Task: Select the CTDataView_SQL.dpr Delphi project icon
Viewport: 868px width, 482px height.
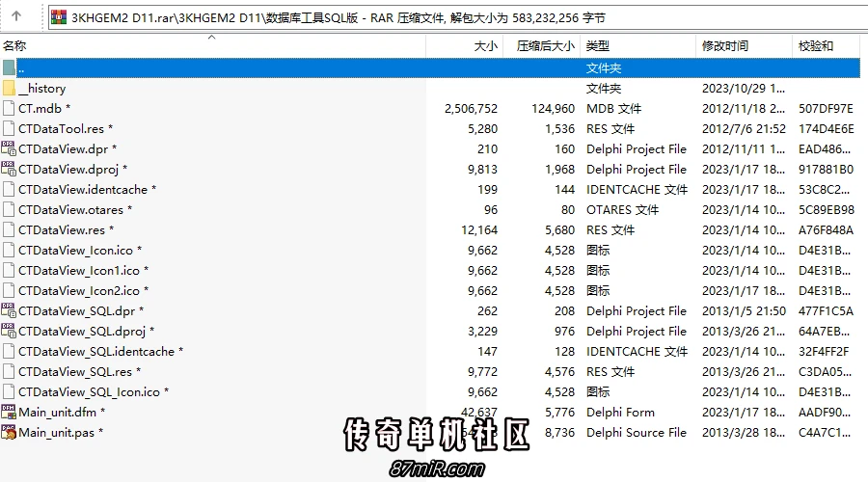Action: (x=9, y=311)
